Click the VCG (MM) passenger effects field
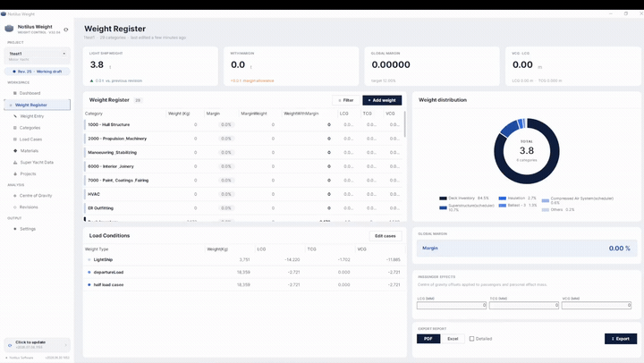This screenshot has height=363, width=644. coord(597,306)
